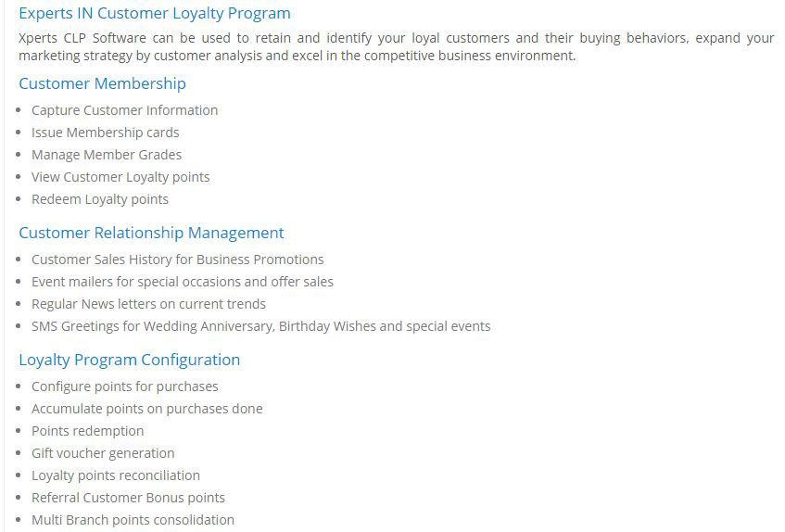785x532 pixels.
Task: Select the Issue Membership cards item
Action: 105,133
